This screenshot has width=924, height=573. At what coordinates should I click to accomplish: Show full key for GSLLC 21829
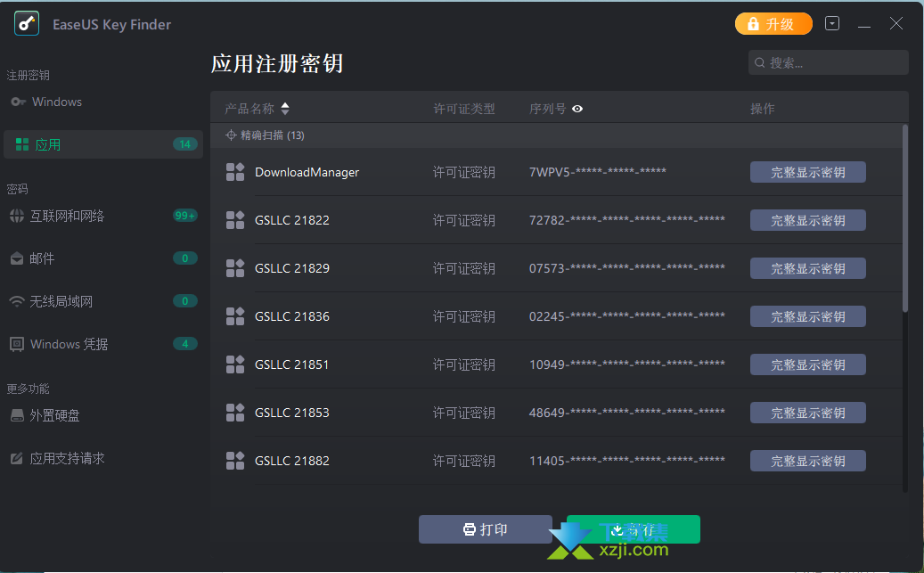[808, 268]
